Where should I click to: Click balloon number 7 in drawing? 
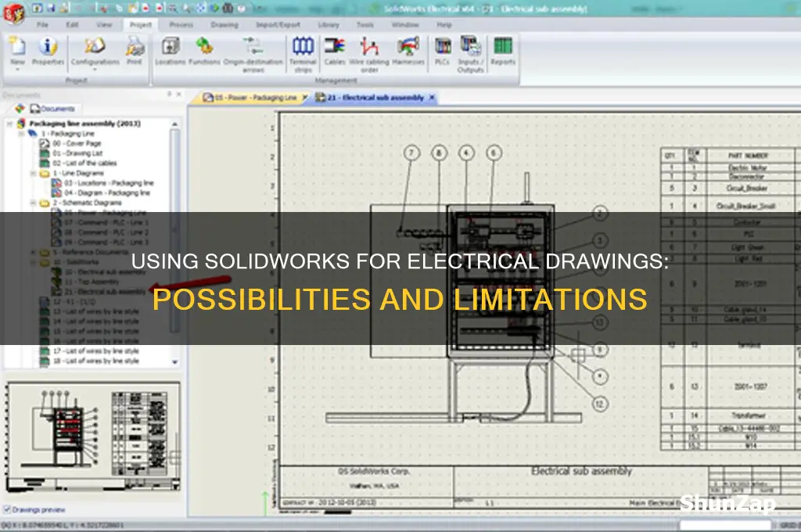pos(411,153)
